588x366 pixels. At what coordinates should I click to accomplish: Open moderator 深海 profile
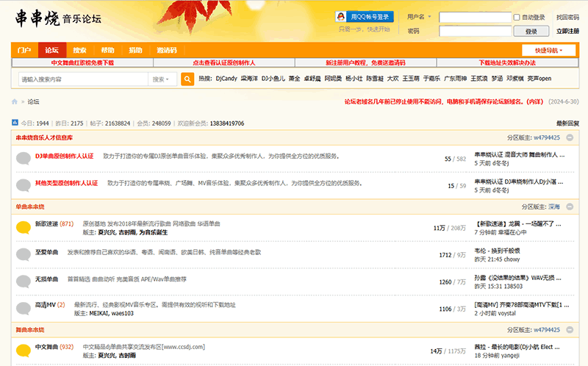click(554, 207)
